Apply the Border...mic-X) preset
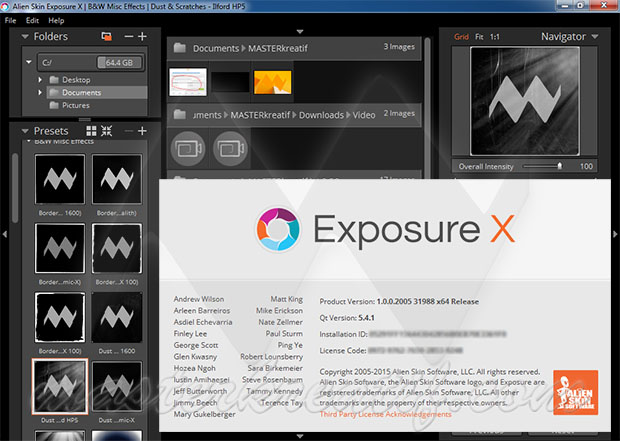Viewport: 620px width, 441px height. [x=60, y=248]
